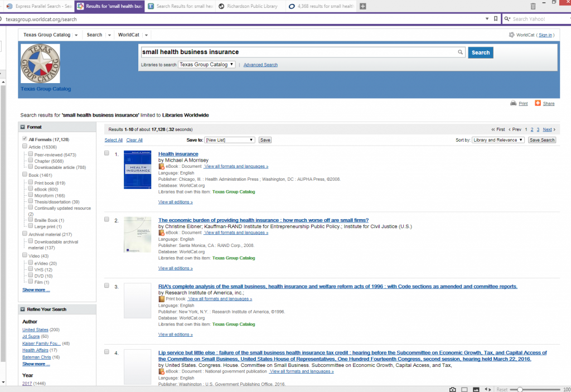Switch to Search Results for small health tab
This screenshot has width=571, height=392.
(x=180, y=6)
